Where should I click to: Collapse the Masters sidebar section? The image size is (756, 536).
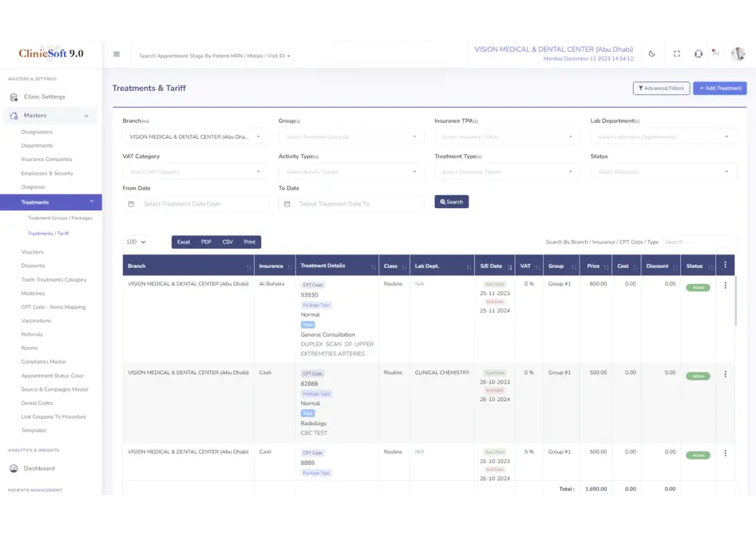[x=86, y=116]
